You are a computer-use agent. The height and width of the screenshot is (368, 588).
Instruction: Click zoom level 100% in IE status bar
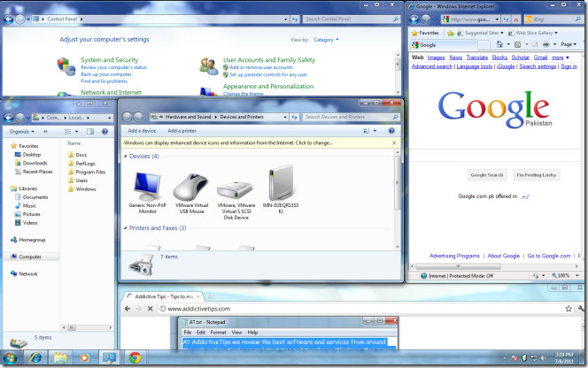point(561,275)
